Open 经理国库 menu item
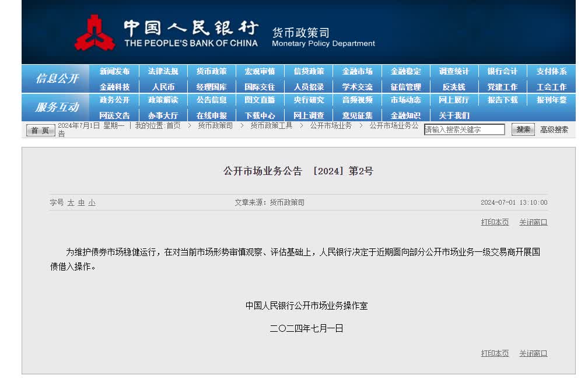This screenshot has height=386, width=588. pos(212,87)
